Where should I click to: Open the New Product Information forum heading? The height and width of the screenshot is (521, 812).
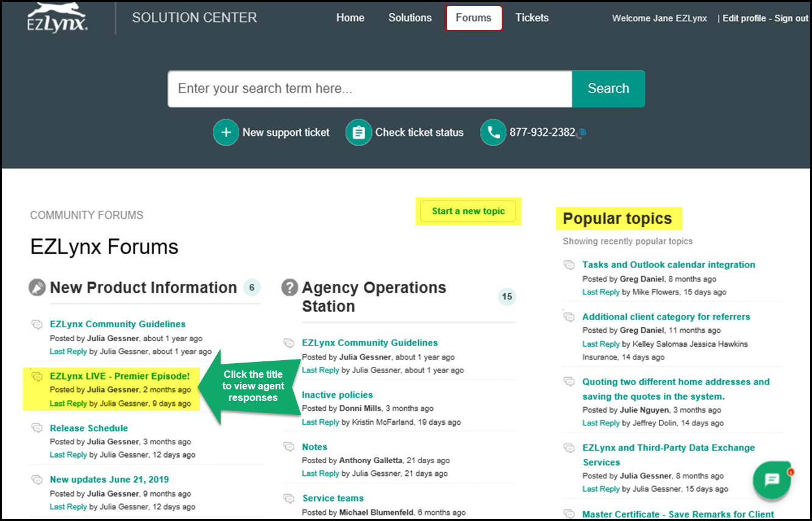pyautogui.click(x=143, y=288)
